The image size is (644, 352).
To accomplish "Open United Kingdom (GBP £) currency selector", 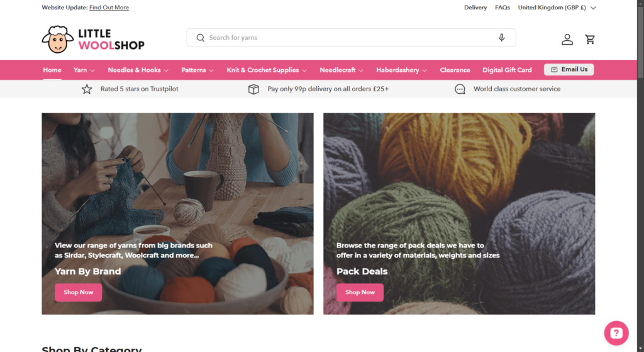I will (x=557, y=8).
